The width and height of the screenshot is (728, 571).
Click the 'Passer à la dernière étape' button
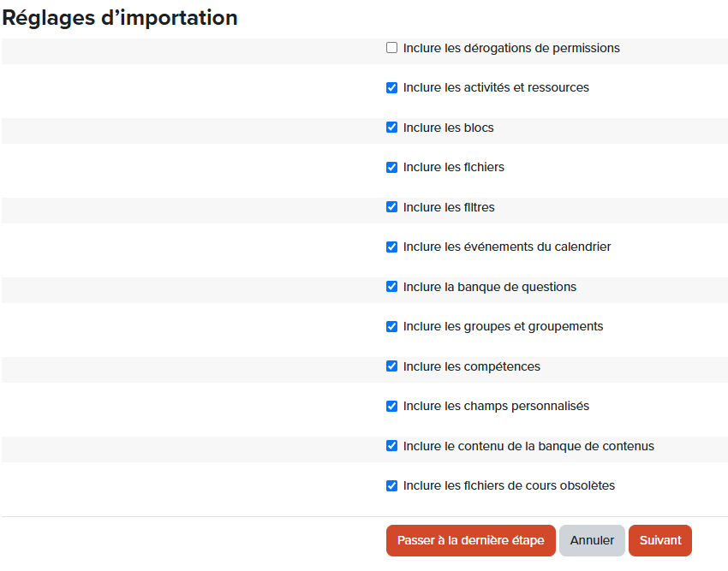pyautogui.click(x=470, y=540)
